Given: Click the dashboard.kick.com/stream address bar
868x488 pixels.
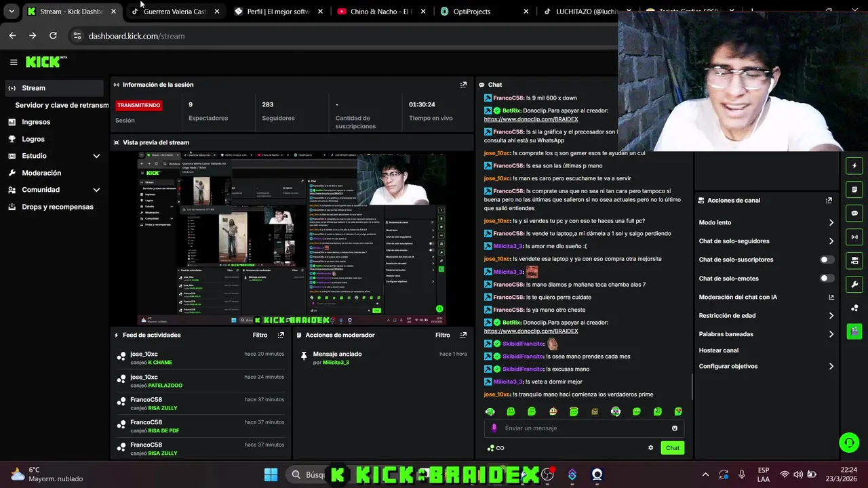Looking at the screenshot, I should coord(136,36).
